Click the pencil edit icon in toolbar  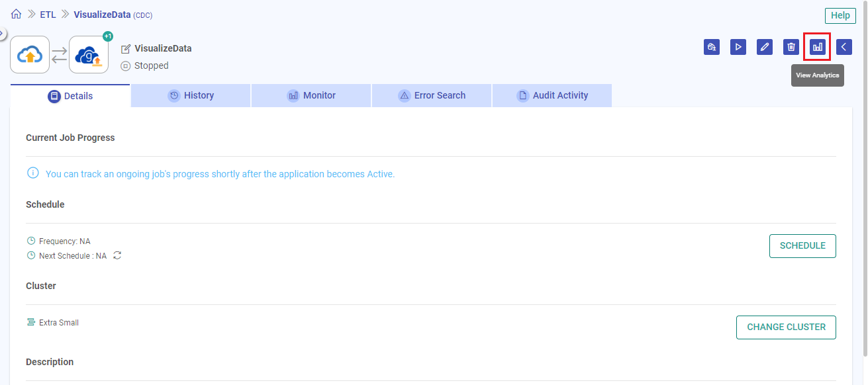tap(764, 47)
